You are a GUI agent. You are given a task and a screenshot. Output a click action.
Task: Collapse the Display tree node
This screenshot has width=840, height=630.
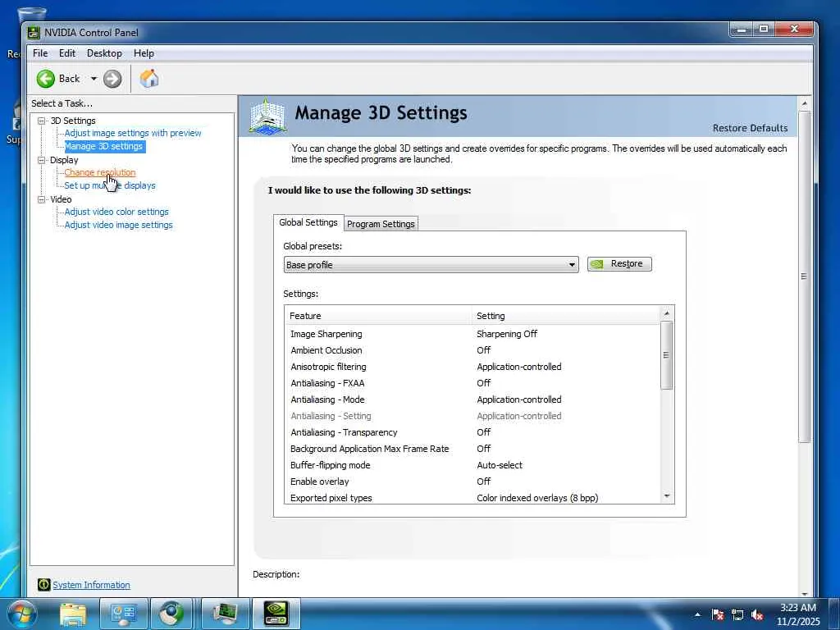click(x=41, y=160)
